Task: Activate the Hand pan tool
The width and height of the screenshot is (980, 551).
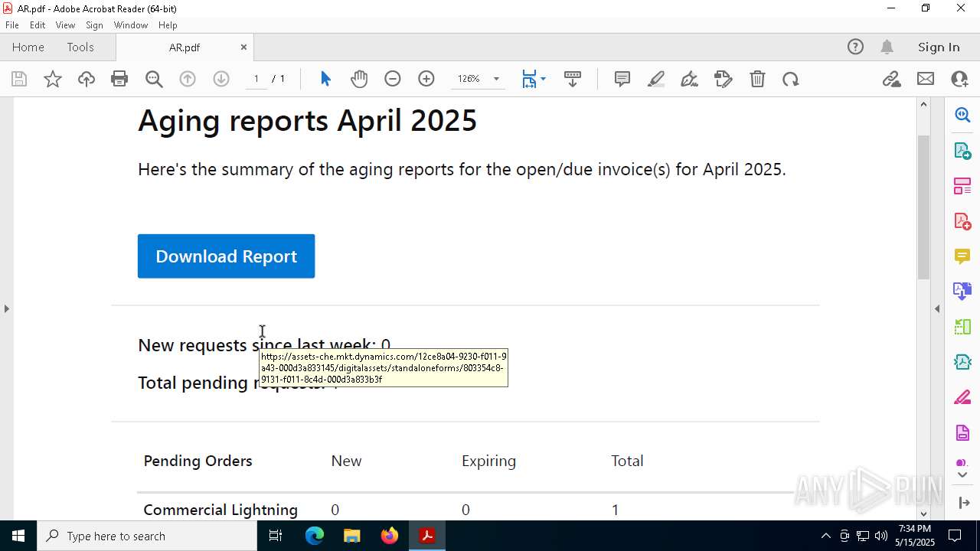Action: point(359,79)
